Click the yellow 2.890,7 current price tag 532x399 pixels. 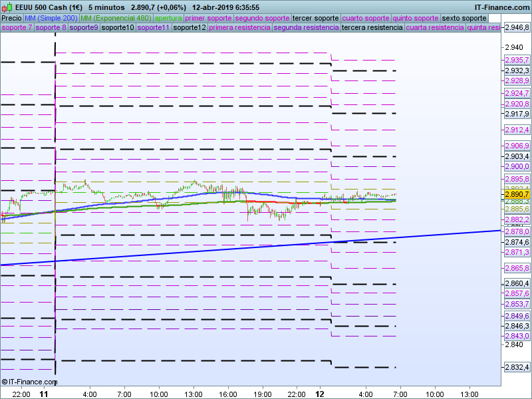[517, 194]
